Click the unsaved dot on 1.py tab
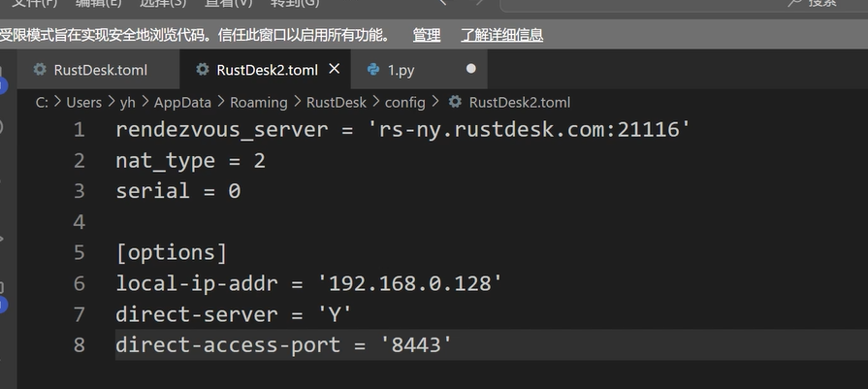Viewport: 868px width, 389px height. tap(471, 69)
